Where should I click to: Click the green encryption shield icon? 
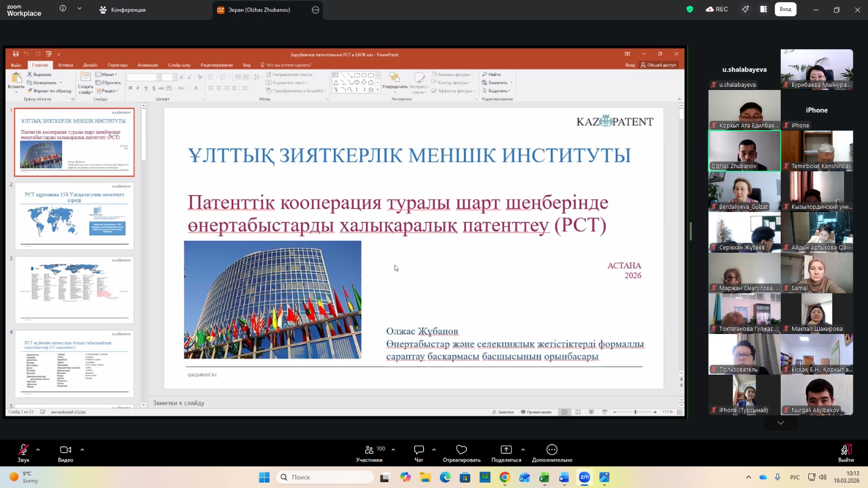[x=690, y=9]
